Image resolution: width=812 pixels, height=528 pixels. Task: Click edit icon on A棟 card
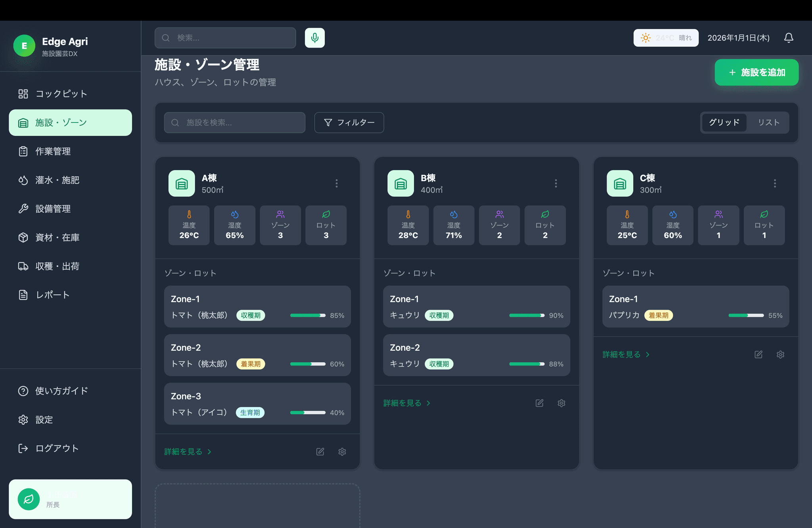coord(320,451)
